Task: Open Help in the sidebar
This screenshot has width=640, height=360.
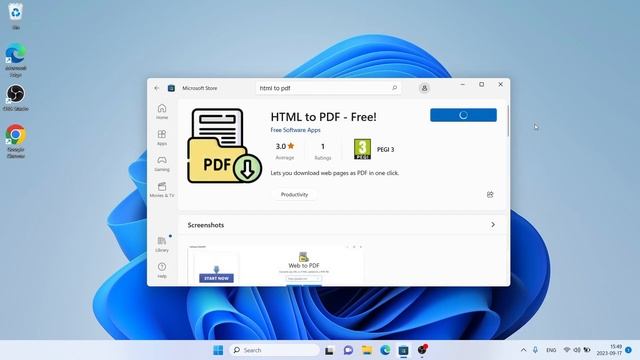Action: pos(162,270)
